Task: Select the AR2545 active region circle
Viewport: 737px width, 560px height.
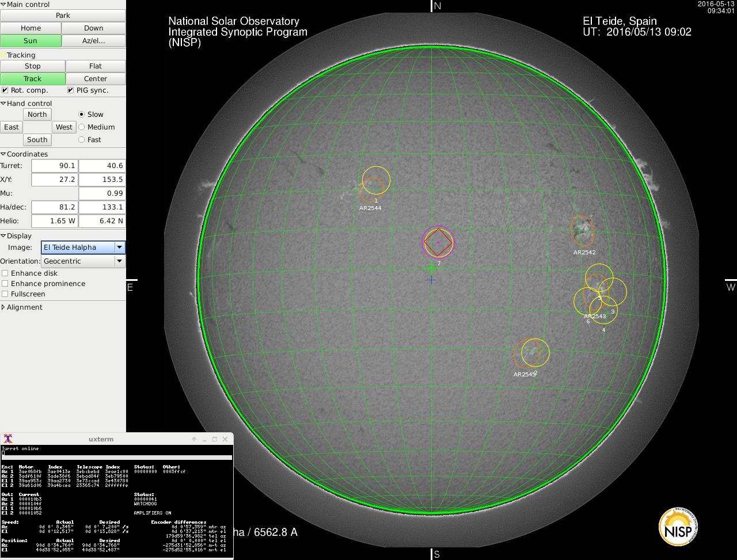Action: coord(527,353)
